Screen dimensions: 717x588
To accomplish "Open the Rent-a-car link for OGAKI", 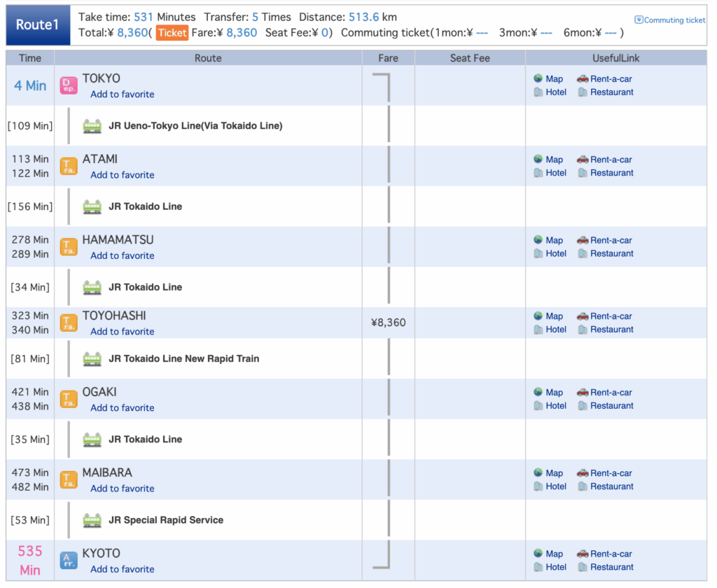I will tap(611, 392).
